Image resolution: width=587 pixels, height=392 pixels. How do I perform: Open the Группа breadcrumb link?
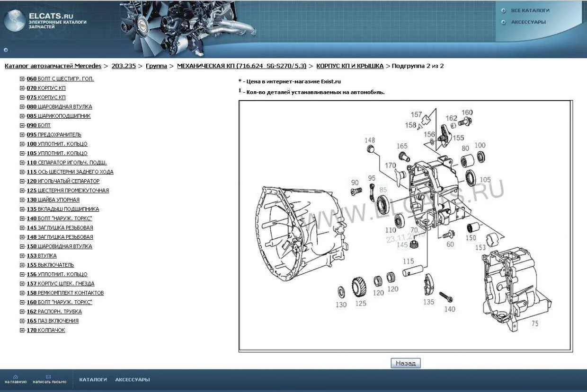click(156, 66)
